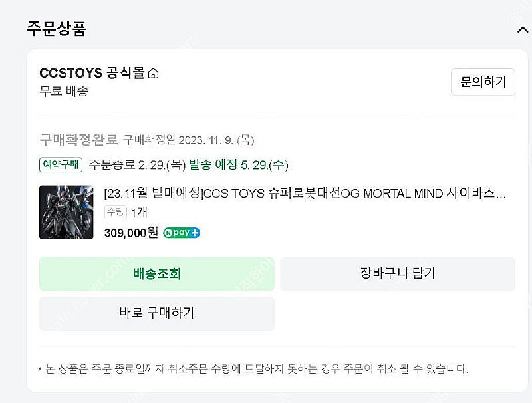The image size is (532, 403).
Task: Click the 309,000원 price
Action: [x=131, y=233]
